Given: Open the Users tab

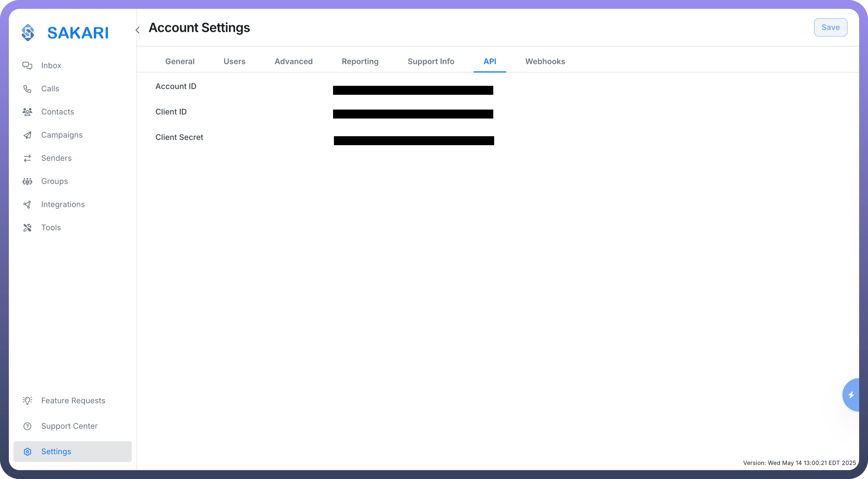Looking at the screenshot, I should tap(234, 61).
